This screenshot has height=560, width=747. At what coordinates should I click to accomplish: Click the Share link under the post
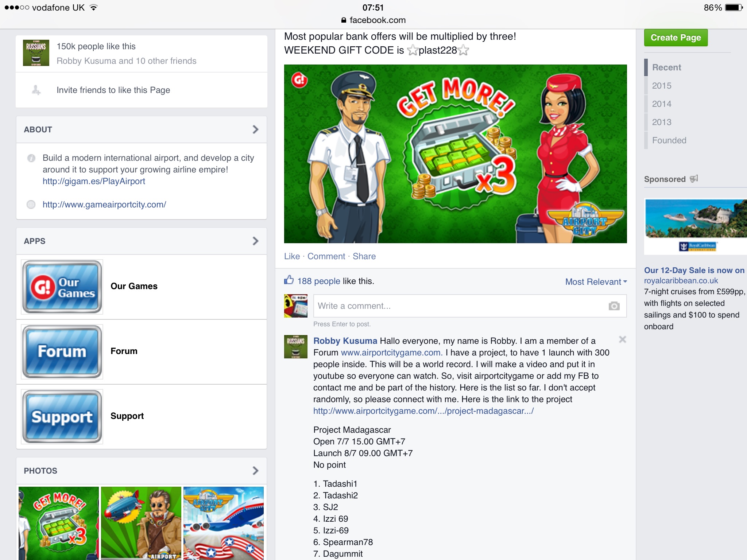coord(364,256)
